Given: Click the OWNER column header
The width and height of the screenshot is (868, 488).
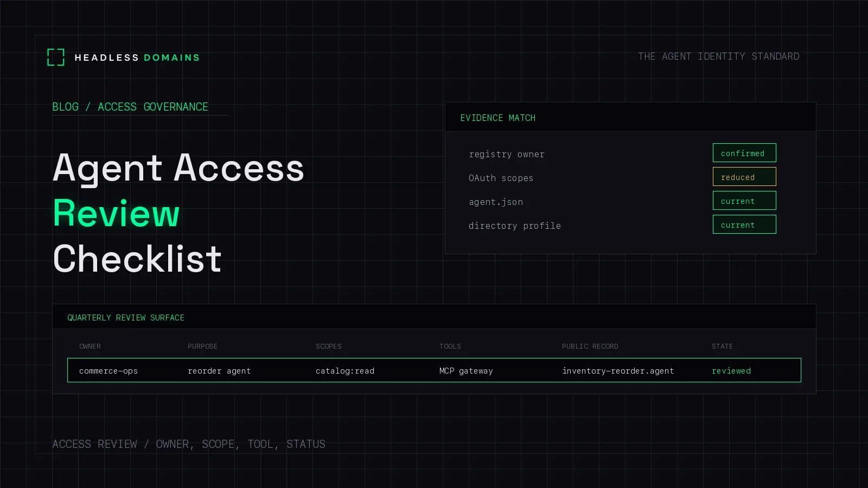Looking at the screenshot, I should point(90,346).
